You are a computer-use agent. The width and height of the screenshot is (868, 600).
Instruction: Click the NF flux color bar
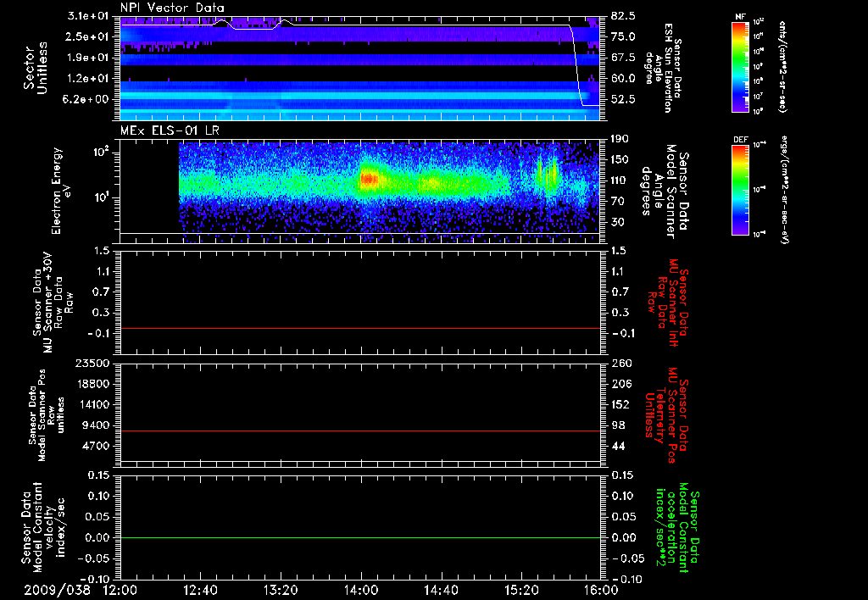coord(741,67)
